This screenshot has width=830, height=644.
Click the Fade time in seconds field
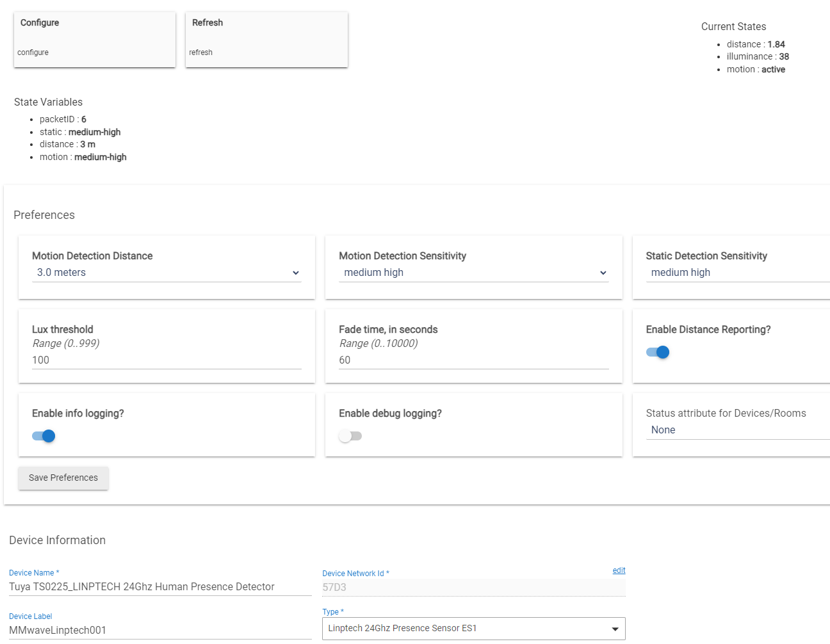(x=474, y=360)
